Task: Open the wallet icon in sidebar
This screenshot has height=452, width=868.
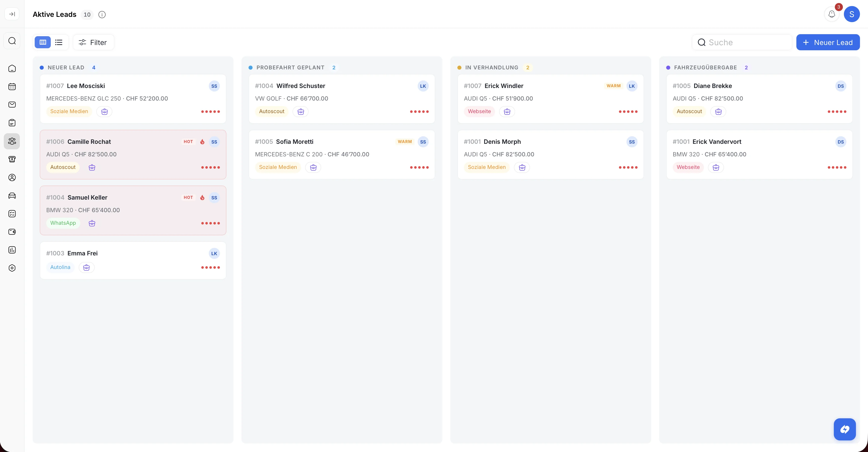Action: click(12, 232)
